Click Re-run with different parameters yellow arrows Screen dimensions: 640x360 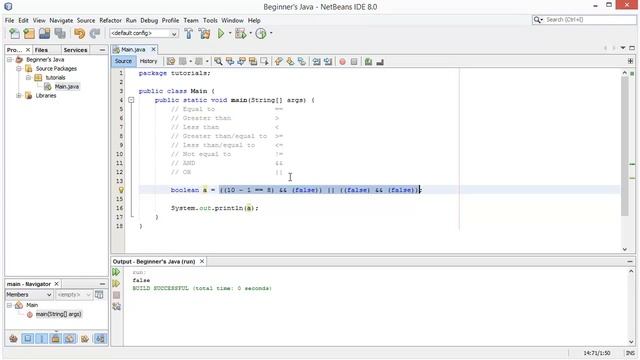coord(116,283)
